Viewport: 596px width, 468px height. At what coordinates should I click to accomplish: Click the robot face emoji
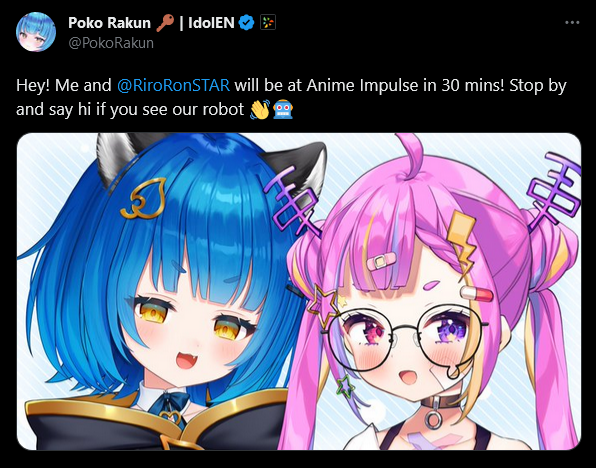284,109
